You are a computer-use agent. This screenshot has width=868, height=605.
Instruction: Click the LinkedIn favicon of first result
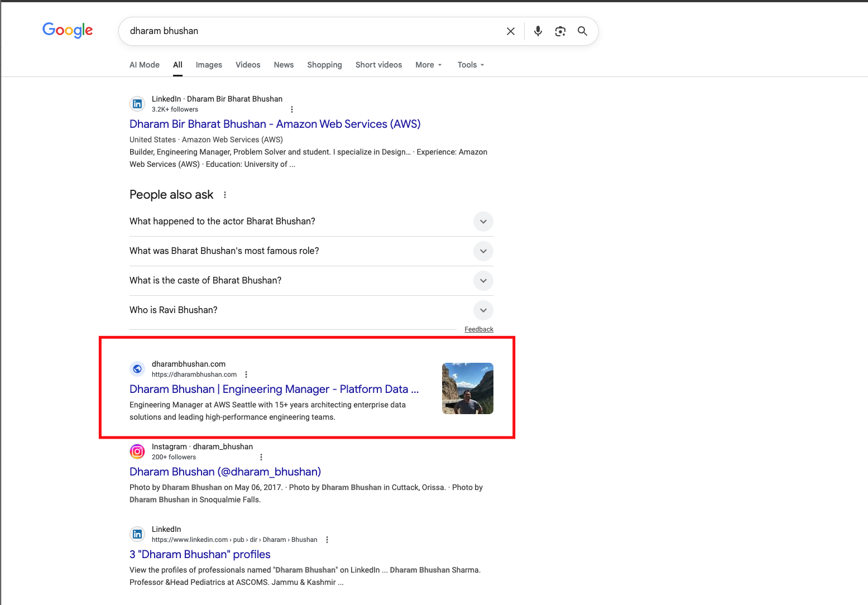click(137, 104)
